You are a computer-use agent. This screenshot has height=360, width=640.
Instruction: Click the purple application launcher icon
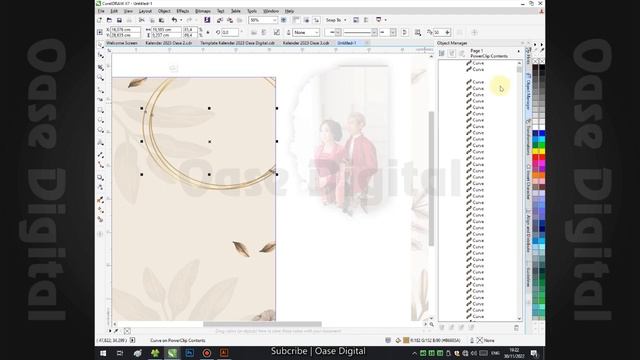point(207,20)
